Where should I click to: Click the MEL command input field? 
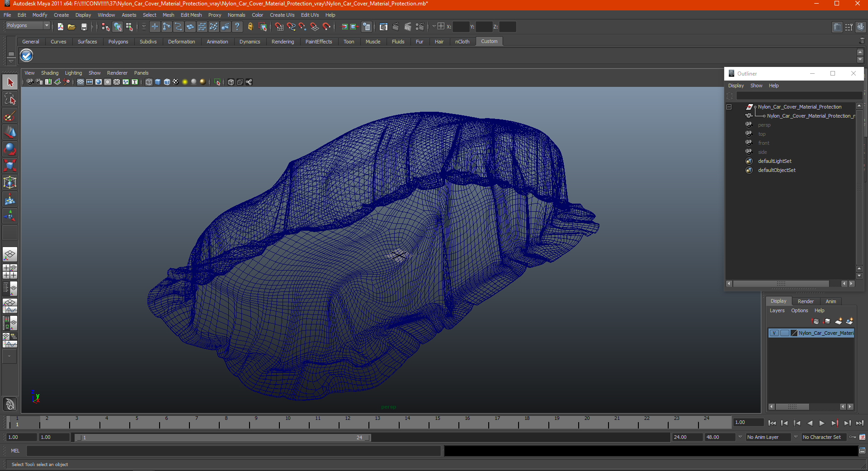(233, 451)
